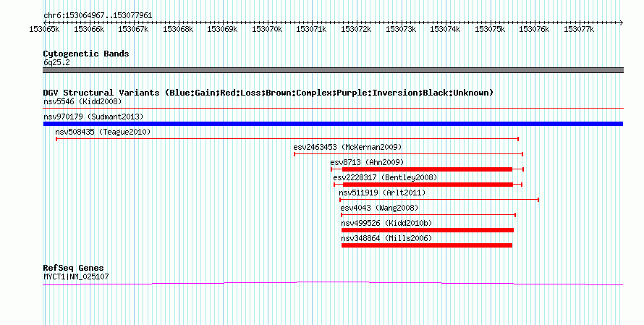The height and width of the screenshot is (325, 644).
Task: Click the 153070k ruler tick label
Action: 267,30
